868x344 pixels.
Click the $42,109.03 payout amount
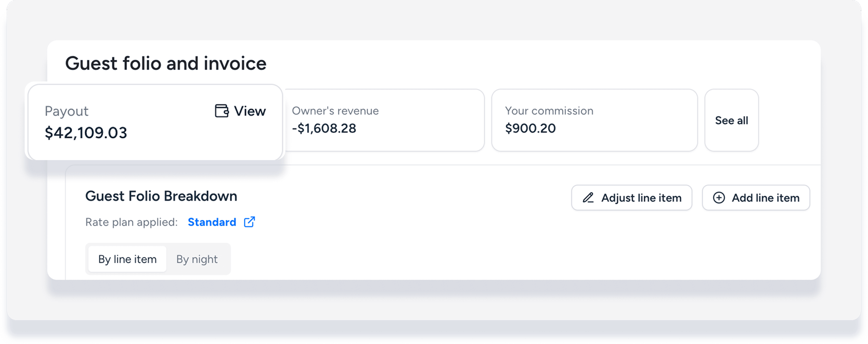point(86,133)
